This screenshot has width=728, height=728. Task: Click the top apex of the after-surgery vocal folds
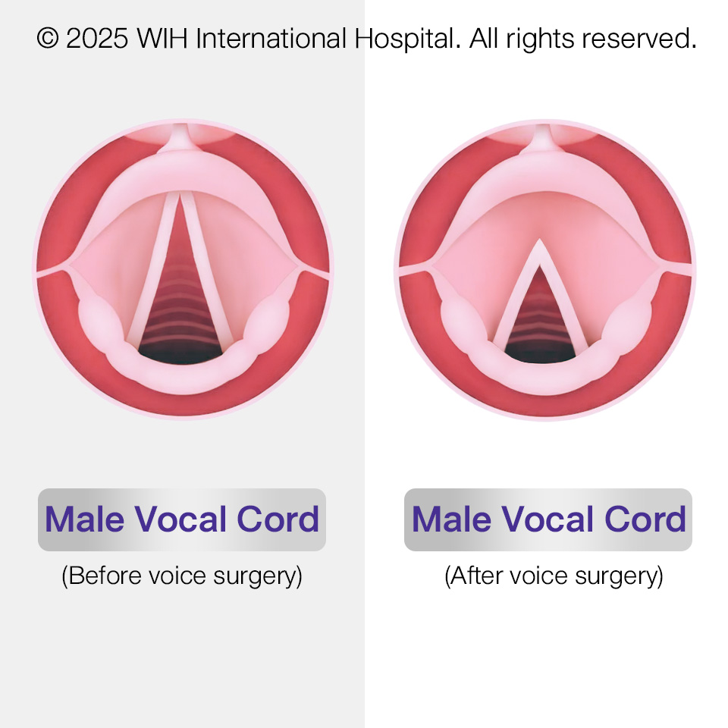pos(539,243)
